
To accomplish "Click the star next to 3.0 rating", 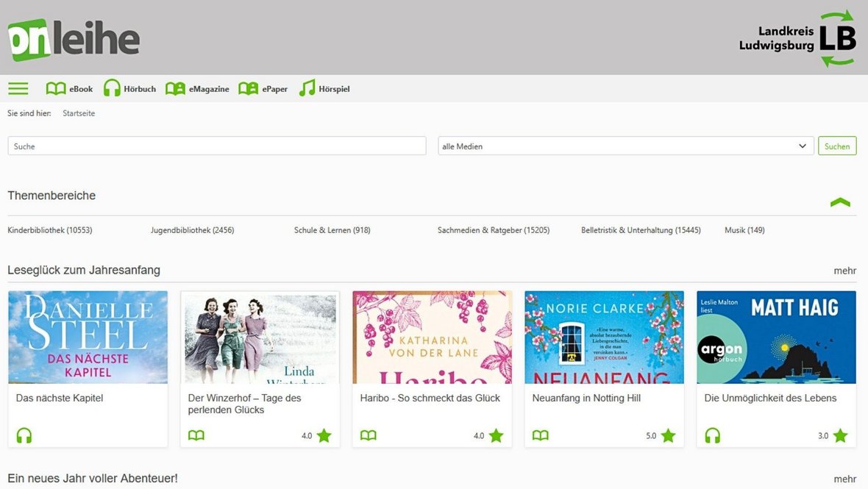I will pyautogui.click(x=840, y=435).
